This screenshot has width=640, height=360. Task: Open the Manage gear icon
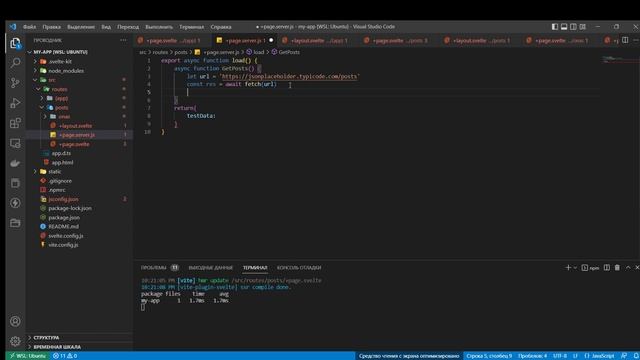click(15, 341)
